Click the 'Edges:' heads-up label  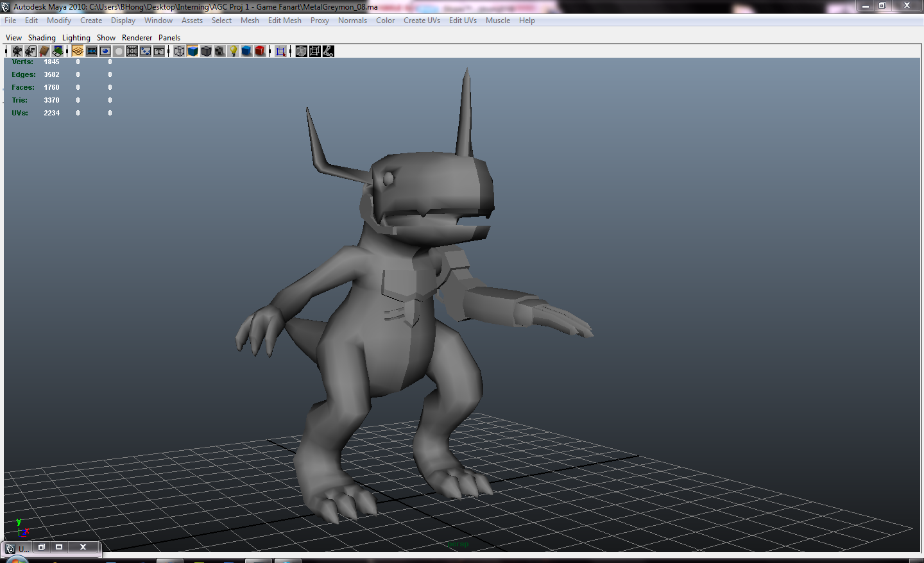coord(24,74)
